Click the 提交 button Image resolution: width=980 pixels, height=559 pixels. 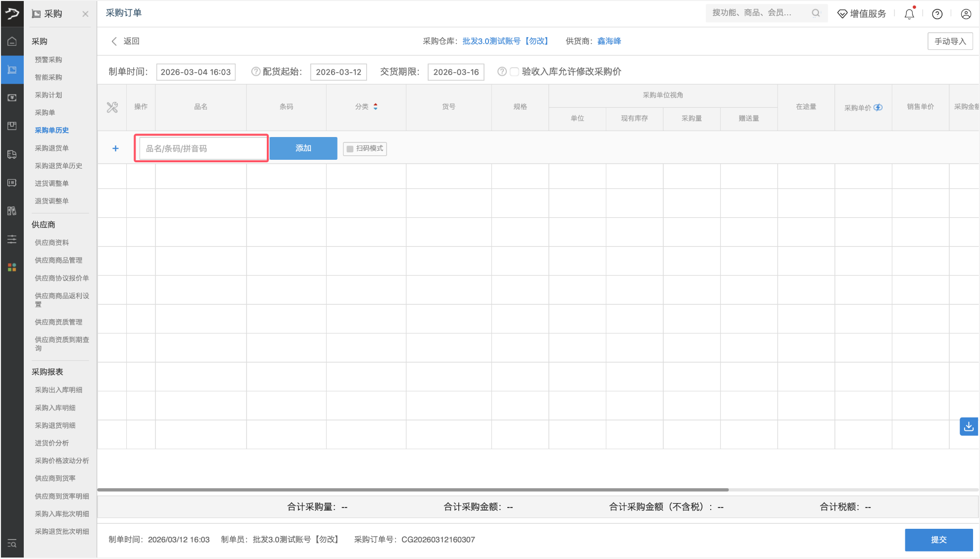pyautogui.click(x=938, y=540)
